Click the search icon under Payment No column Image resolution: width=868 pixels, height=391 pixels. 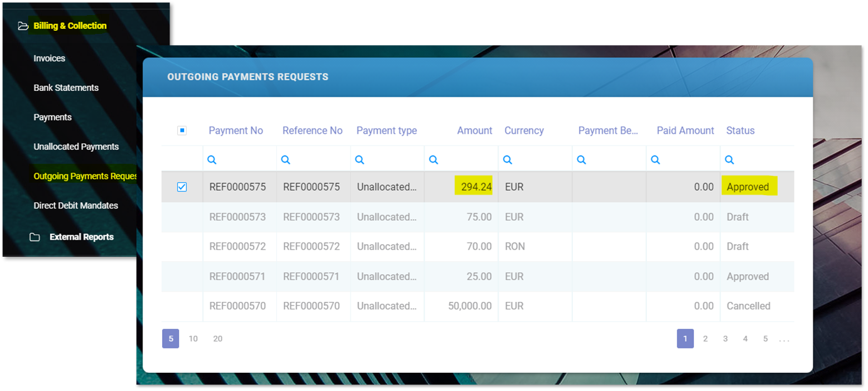pyautogui.click(x=212, y=160)
